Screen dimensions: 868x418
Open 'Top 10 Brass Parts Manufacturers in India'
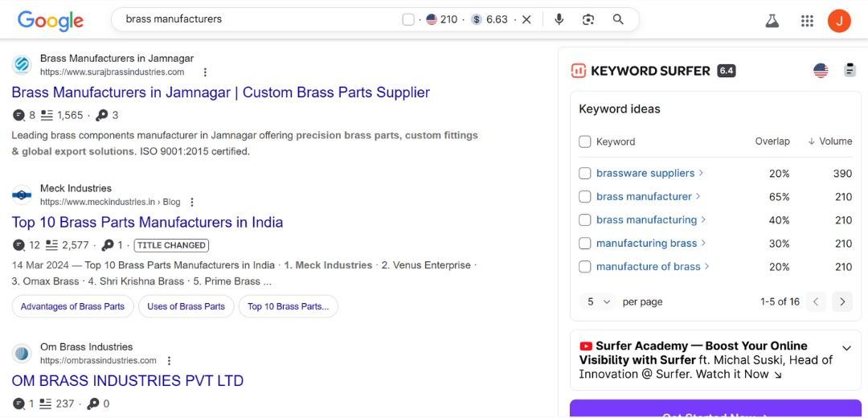coord(147,223)
